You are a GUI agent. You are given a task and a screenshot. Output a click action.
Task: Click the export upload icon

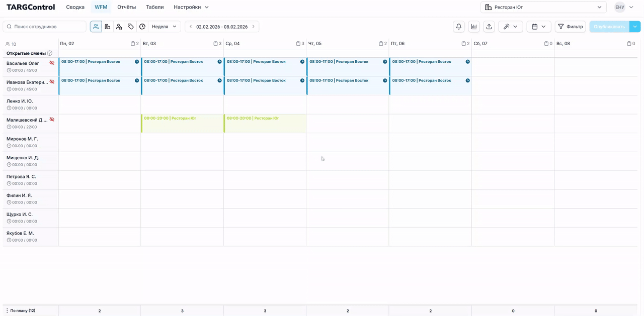(x=489, y=27)
